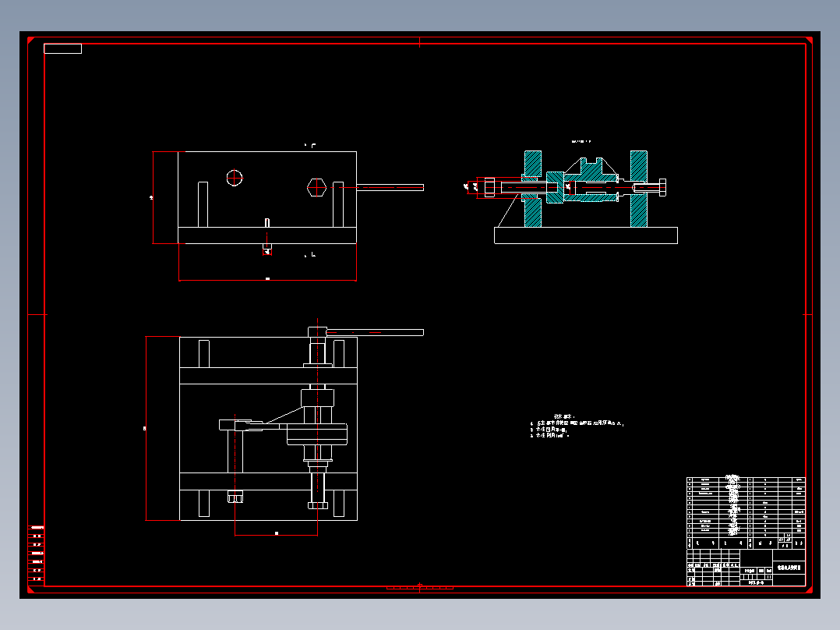Select the small locating pin below the top view's base plate

[267, 248]
